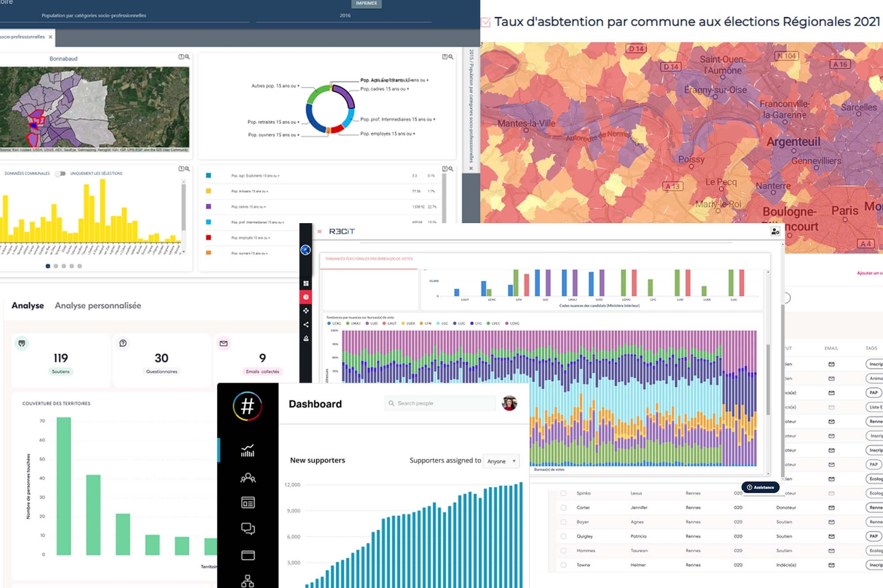Check the box for Patricia Quigley row

click(563, 536)
